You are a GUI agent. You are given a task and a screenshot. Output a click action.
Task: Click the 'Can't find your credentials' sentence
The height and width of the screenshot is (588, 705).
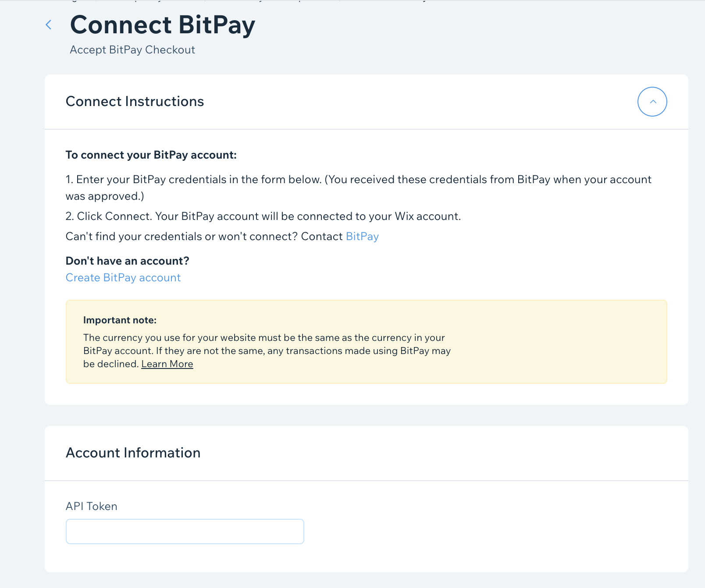(222, 237)
